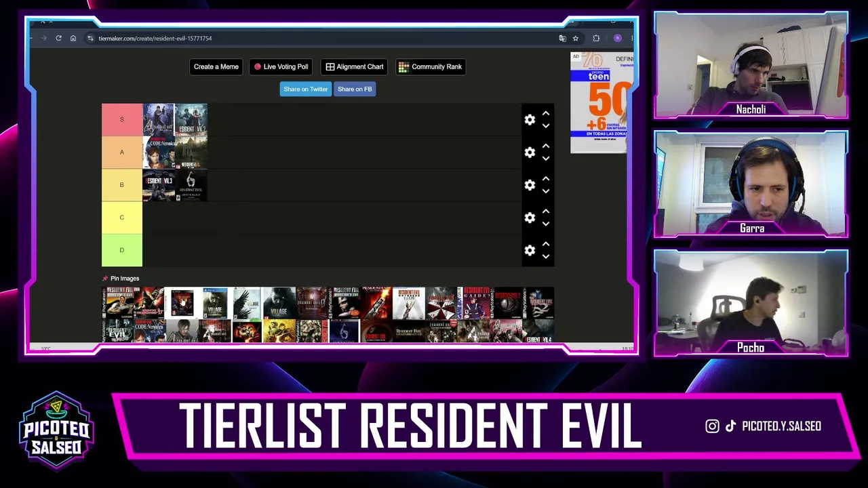Pick the Resident Evil 4 cover at bottom-row end
The image size is (868, 488).
[538, 331]
